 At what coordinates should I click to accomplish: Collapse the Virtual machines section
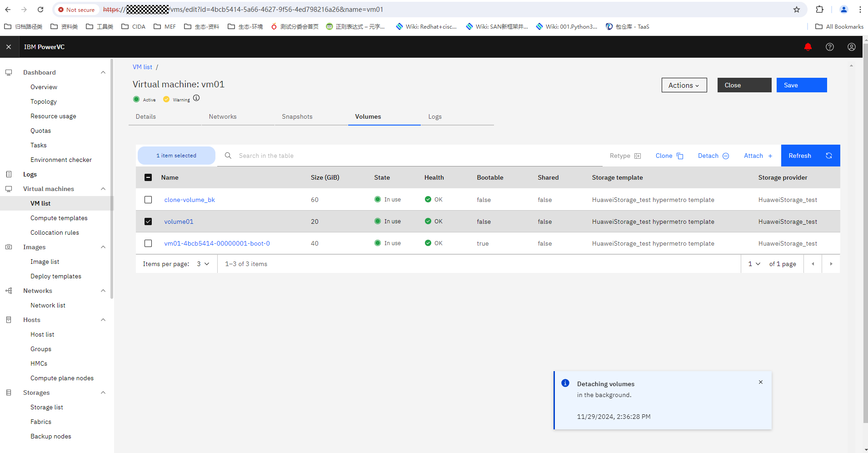click(x=103, y=189)
